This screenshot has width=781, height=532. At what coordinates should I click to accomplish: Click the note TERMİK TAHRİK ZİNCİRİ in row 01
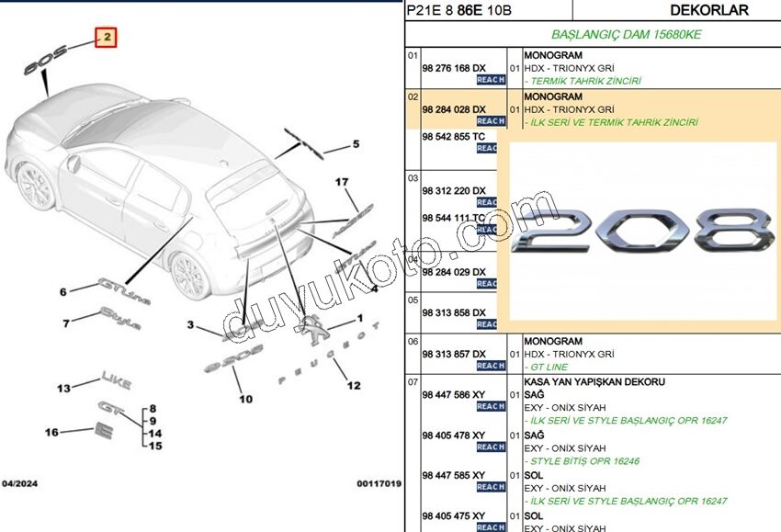pos(586,81)
